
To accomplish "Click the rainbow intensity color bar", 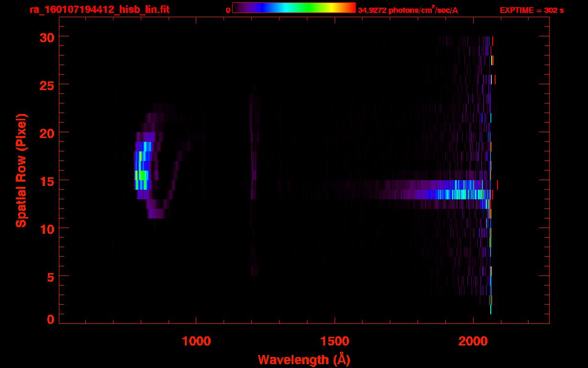I will coord(294,8).
